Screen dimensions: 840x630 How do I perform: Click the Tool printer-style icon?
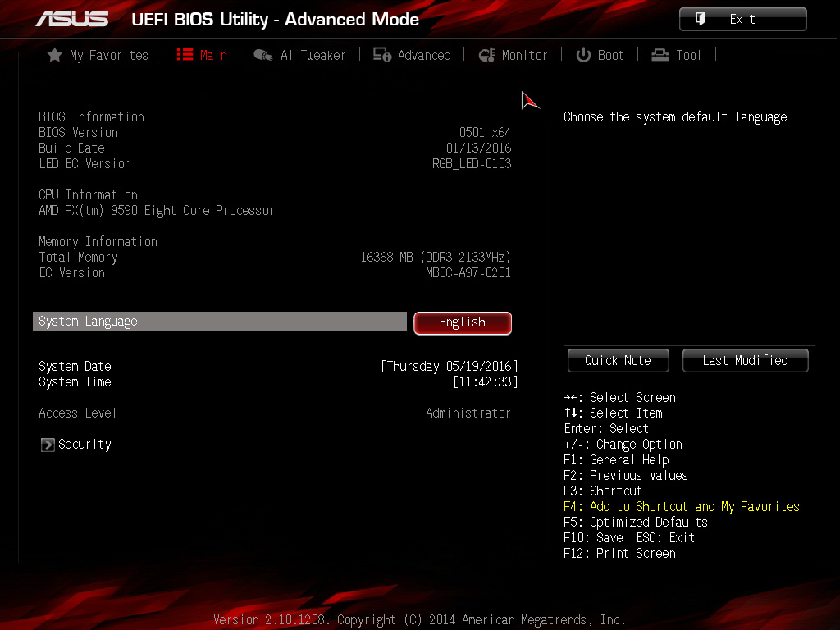tap(660, 55)
